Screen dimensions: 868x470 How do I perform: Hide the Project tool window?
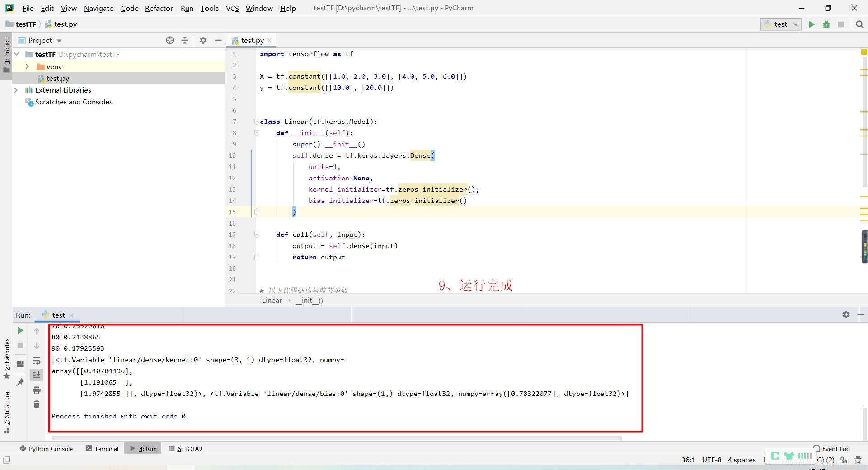pyautogui.click(x=218, y=40)
